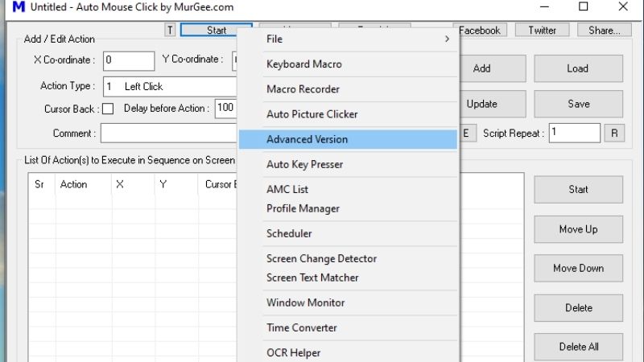Select Auto Picture Clicker menu item

[x=348, y=114]
